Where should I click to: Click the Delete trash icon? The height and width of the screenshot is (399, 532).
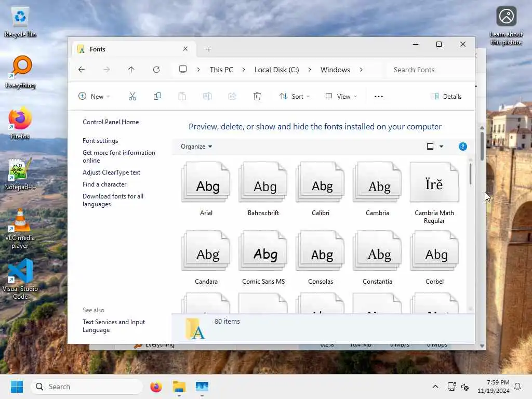coord(257,96)
